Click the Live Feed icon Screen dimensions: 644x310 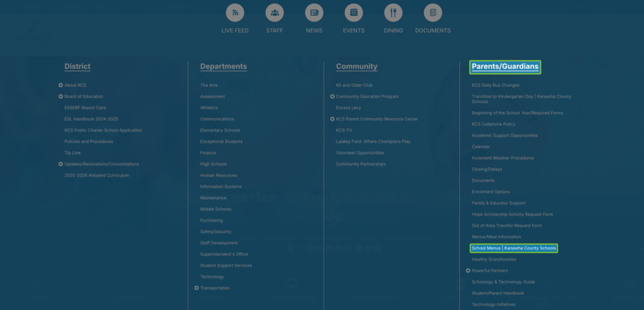(x=235, y=13)
